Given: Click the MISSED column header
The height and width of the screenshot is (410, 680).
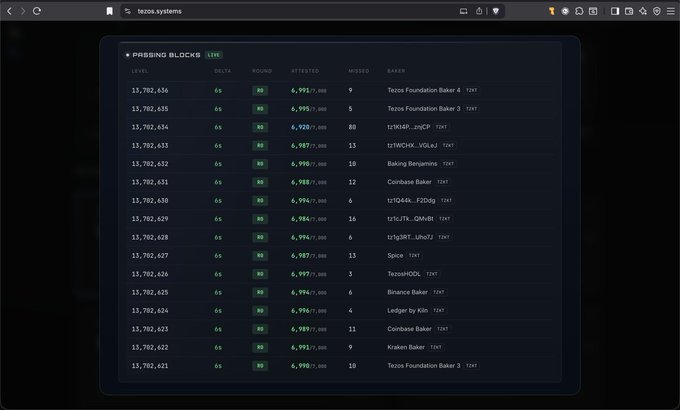Looking at the screenshot, I should tap(359, 71).
